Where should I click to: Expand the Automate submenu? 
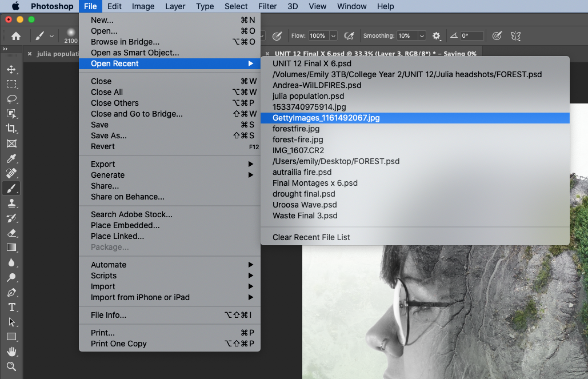(x=170, y=265)
